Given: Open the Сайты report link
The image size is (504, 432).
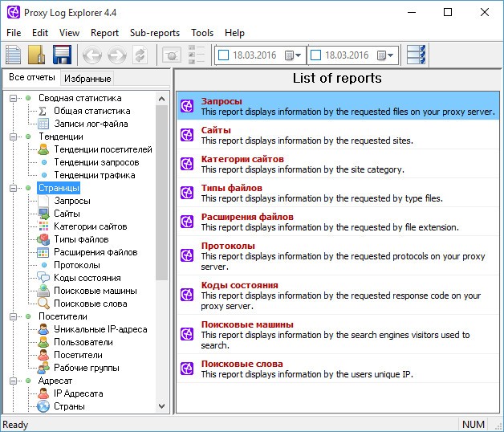Looking at the screenshot, I should (x=216, y=130).
